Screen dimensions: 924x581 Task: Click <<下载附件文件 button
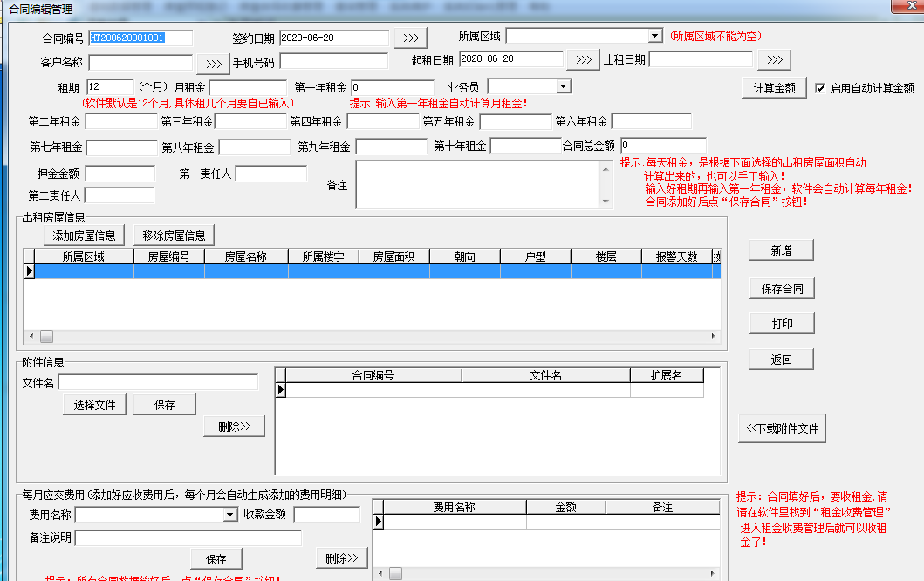(782, 428)
